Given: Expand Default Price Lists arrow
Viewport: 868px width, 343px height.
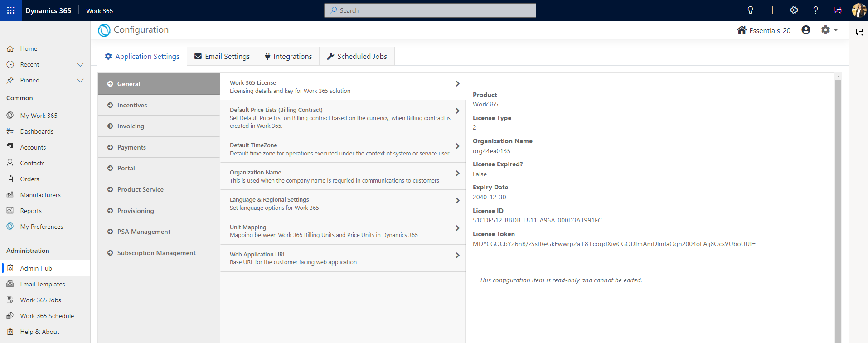Looking at the screenshot, I should pos(457,111).
